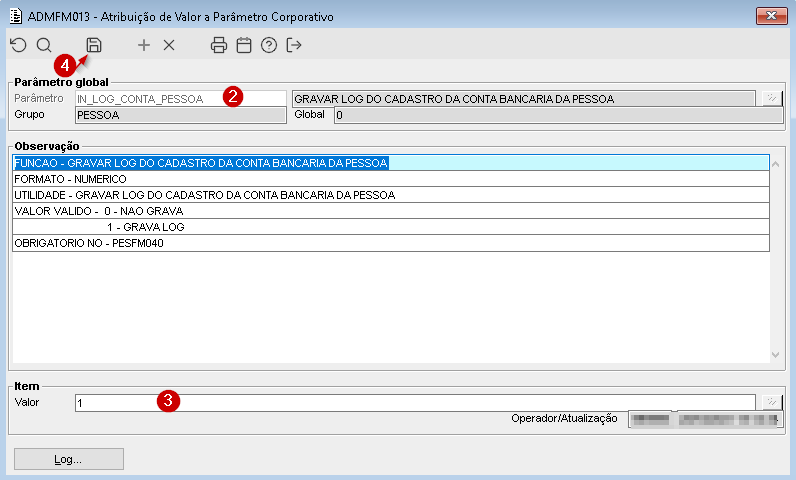This screenshot has height=480, width=796.
Task: Open lookup button beside Valor field
Action: (x=772, y=402)
